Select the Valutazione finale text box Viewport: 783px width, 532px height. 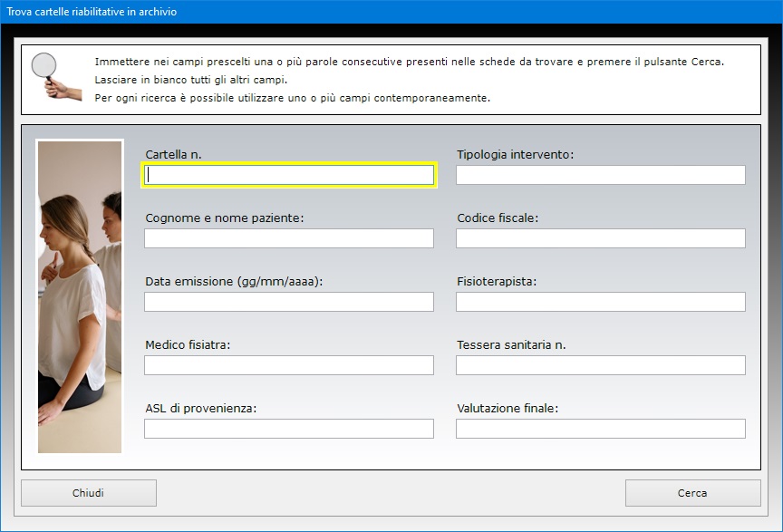[601, 429]
